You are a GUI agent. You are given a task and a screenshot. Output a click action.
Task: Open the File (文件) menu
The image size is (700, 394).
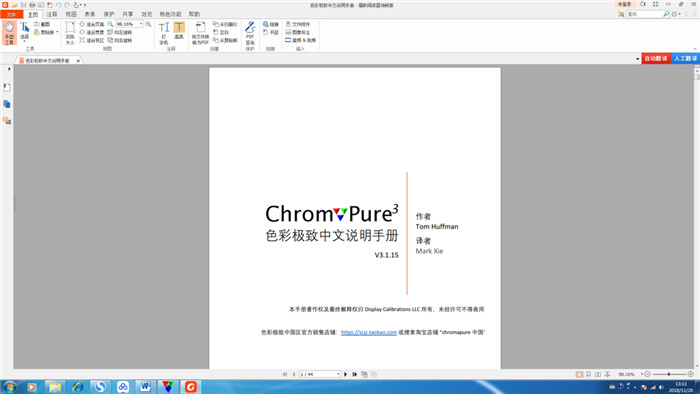tap(11, 14)
